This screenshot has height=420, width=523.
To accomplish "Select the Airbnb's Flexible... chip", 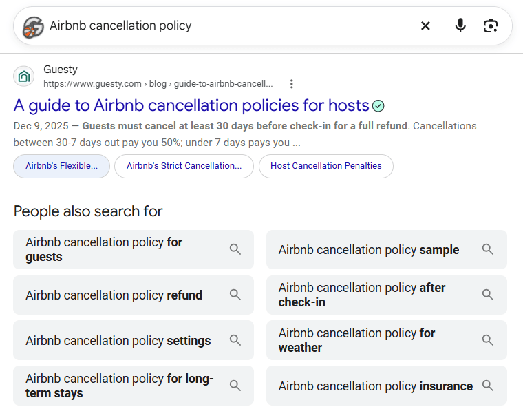I will point(62,166).
